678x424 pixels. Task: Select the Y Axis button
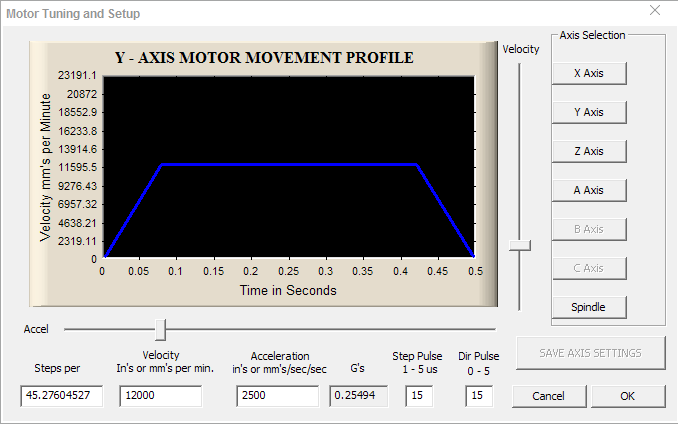coord(589,112)
